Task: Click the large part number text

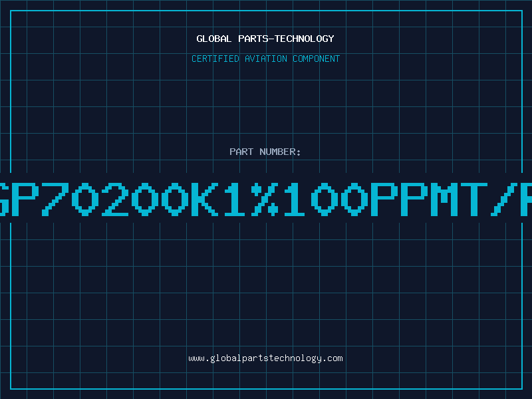Action: tap(266, 199)
